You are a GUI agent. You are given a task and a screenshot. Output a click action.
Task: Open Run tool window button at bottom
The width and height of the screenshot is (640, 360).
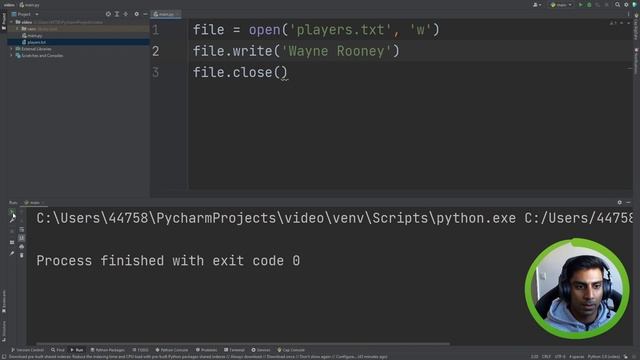(77, 350)
